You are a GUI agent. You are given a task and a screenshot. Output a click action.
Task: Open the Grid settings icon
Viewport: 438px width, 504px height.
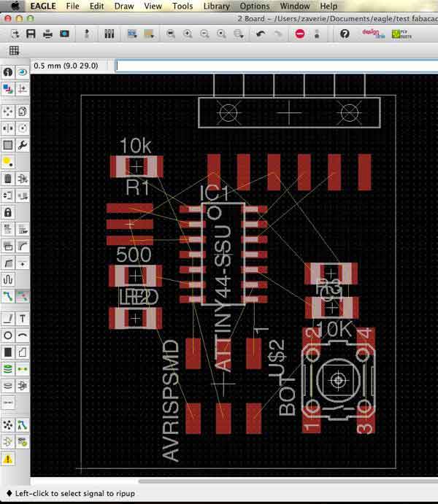pyautogui.click(x=14, y=50)
